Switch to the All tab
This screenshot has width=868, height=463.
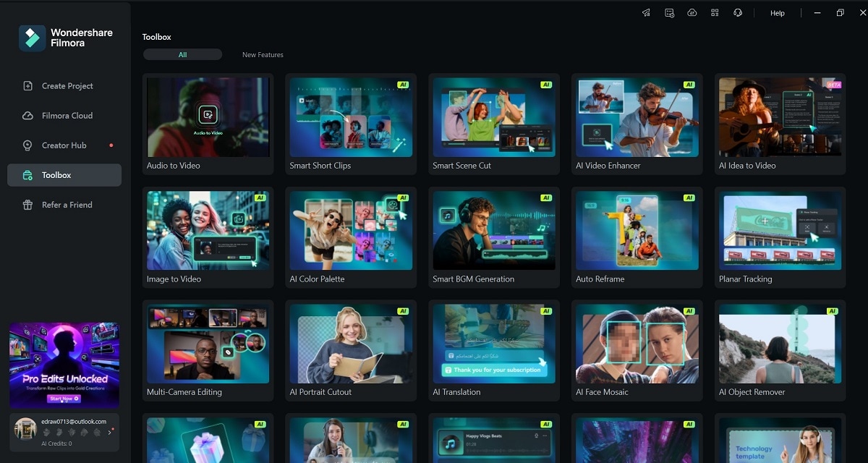click(x=182, y=54)
